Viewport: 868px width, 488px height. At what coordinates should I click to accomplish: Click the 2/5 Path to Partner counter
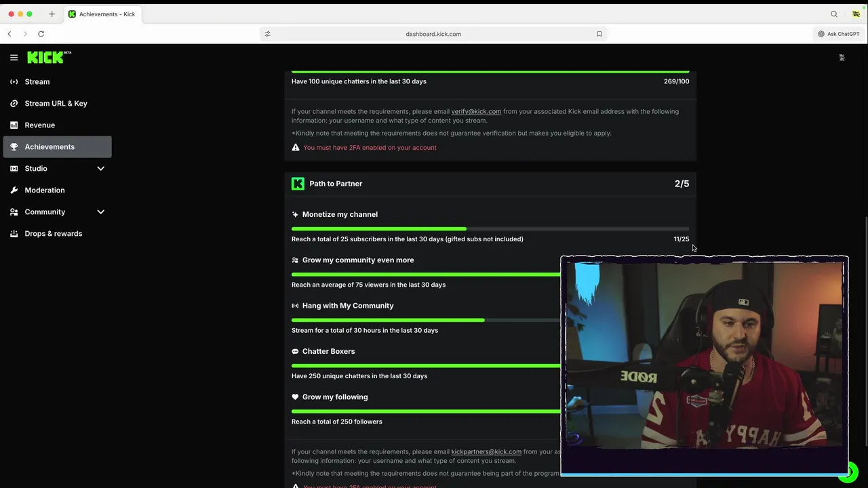tap(682, 184)
